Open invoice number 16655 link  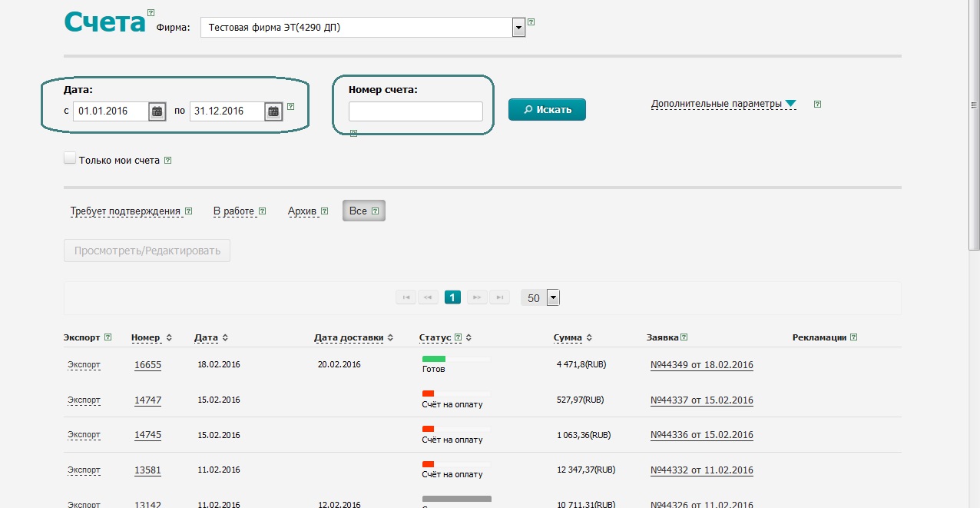tap(147, 365)
